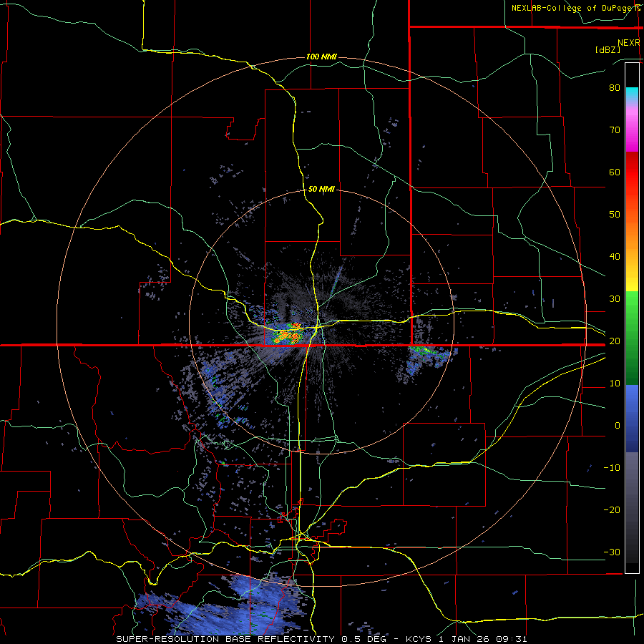Screen dimensions: 644x644
Task: Click the -30 value on the dBZ scale
Action: pos(612,552)
